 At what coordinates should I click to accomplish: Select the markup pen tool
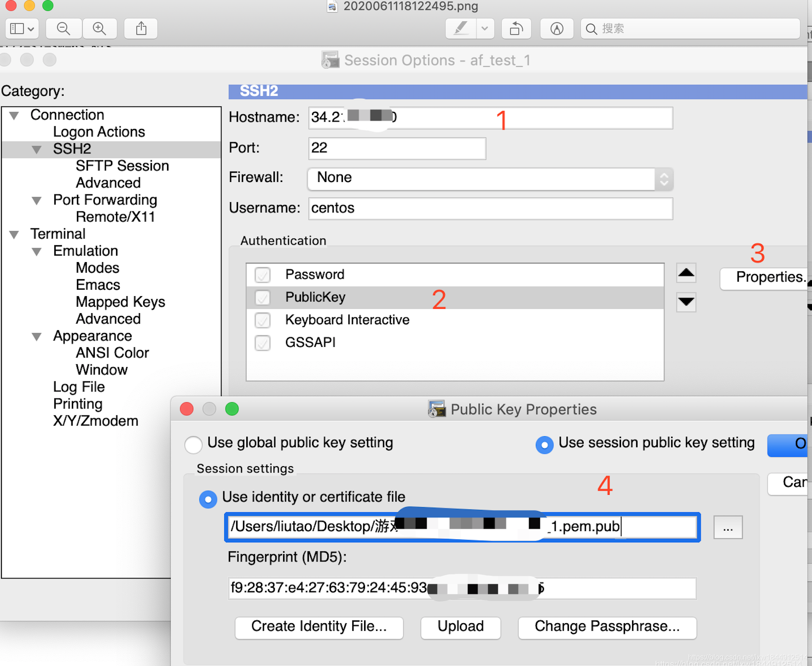click(x=459, y=28)
